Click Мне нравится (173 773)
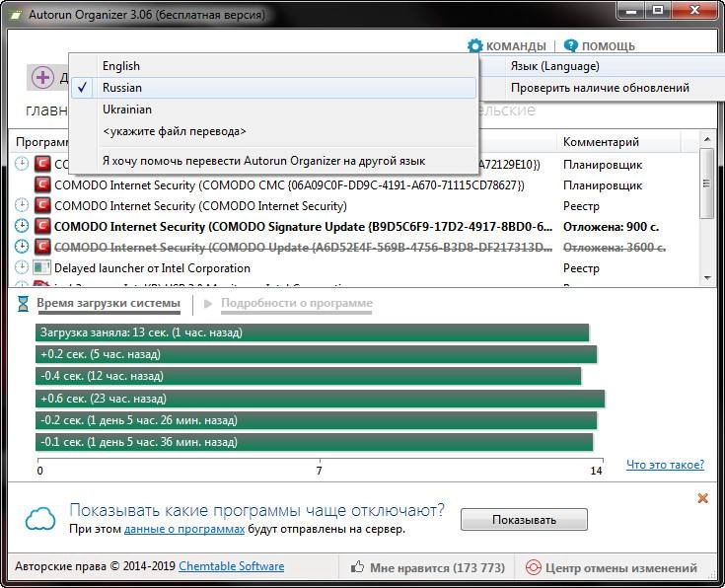 click(428, 567)
